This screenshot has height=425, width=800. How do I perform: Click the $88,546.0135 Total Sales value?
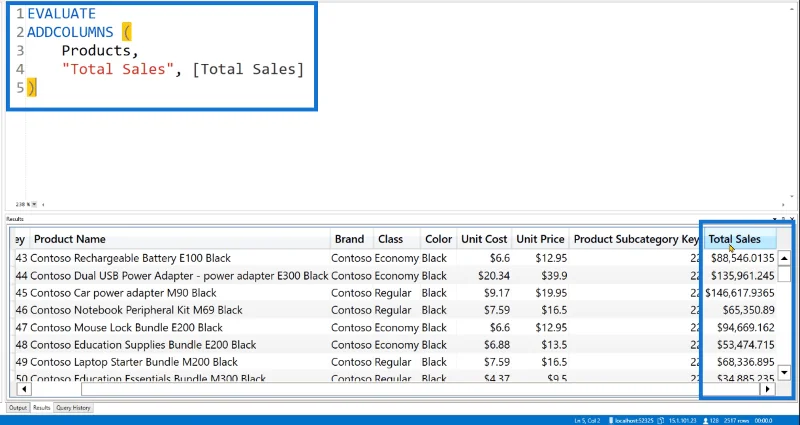coord(742,258)
